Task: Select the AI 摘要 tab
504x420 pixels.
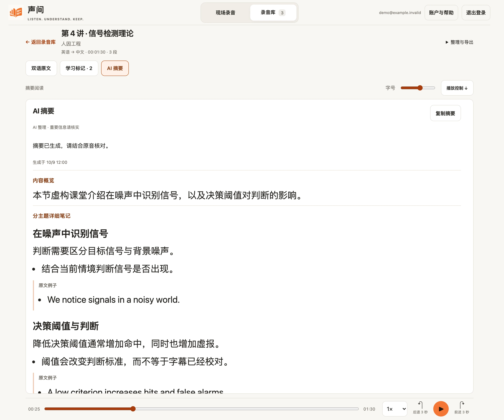Action: [115, 68]
